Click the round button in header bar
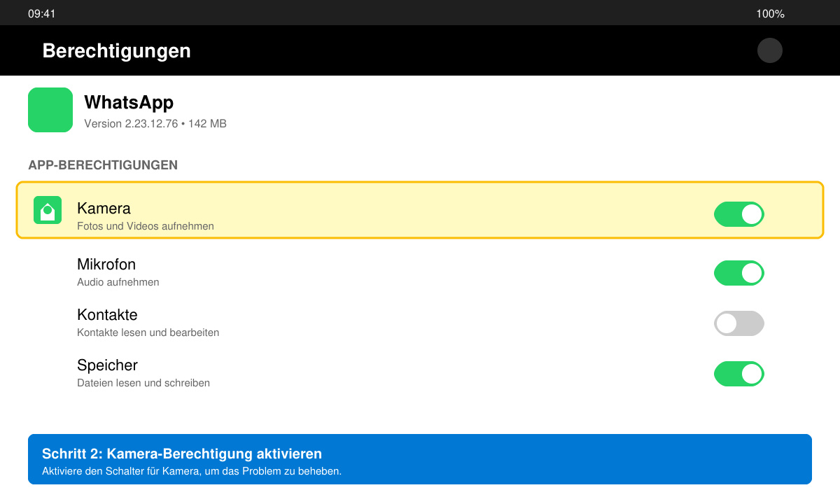Screen dimensions: 840x504 click(770, 50)
